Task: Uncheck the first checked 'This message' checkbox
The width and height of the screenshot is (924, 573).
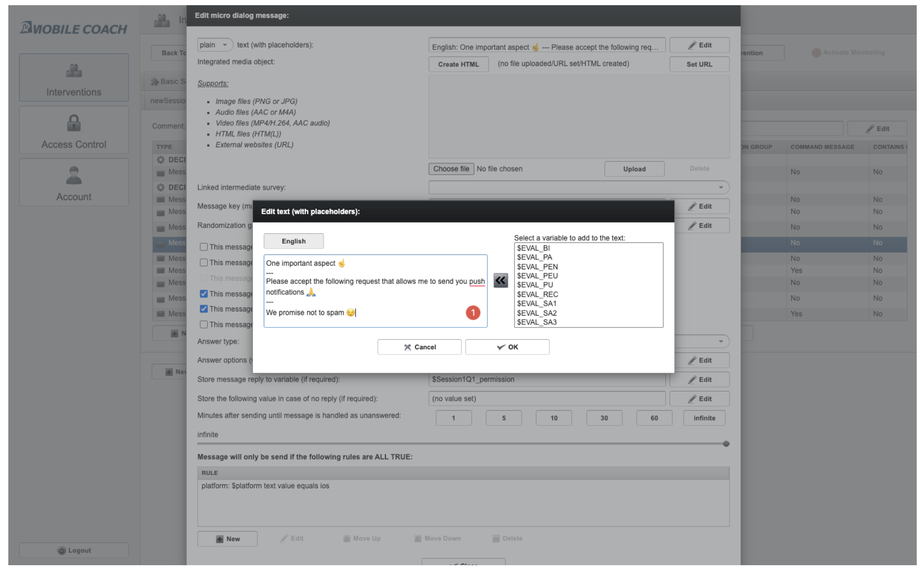Action: [203, 294]
